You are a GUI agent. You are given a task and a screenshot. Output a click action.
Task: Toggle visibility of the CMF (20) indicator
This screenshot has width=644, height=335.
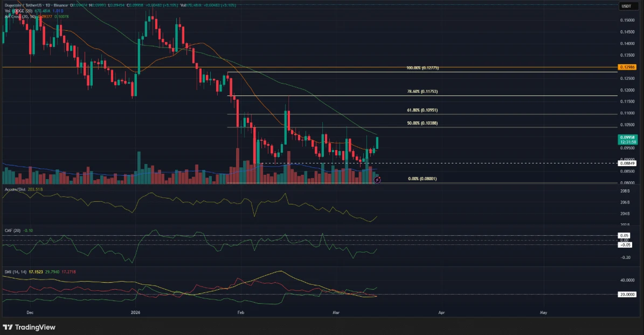click(12, 229)
